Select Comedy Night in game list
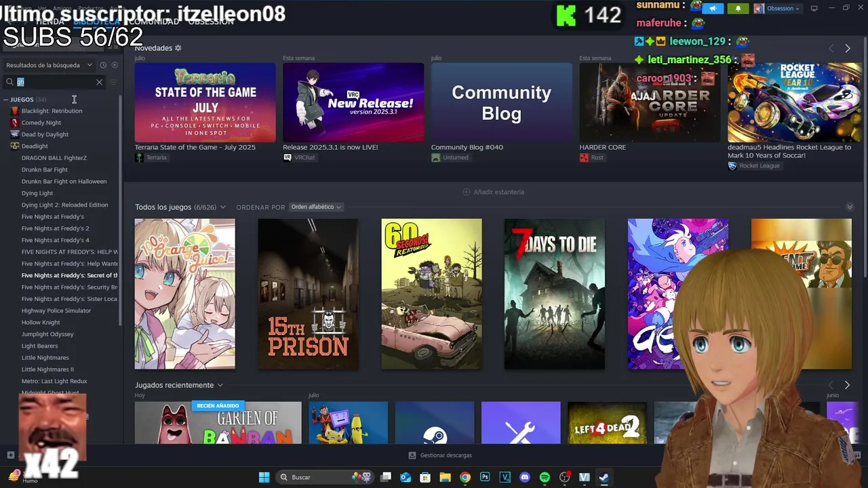This screenshot has height=488, width=868. tap(41, 123)
